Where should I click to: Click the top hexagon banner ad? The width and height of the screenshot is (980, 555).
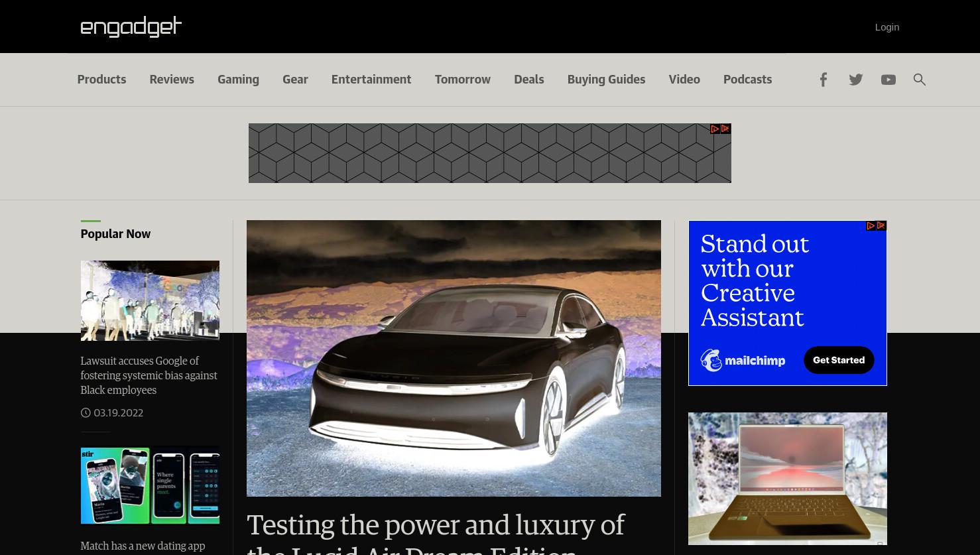click(x=490, y=153)
